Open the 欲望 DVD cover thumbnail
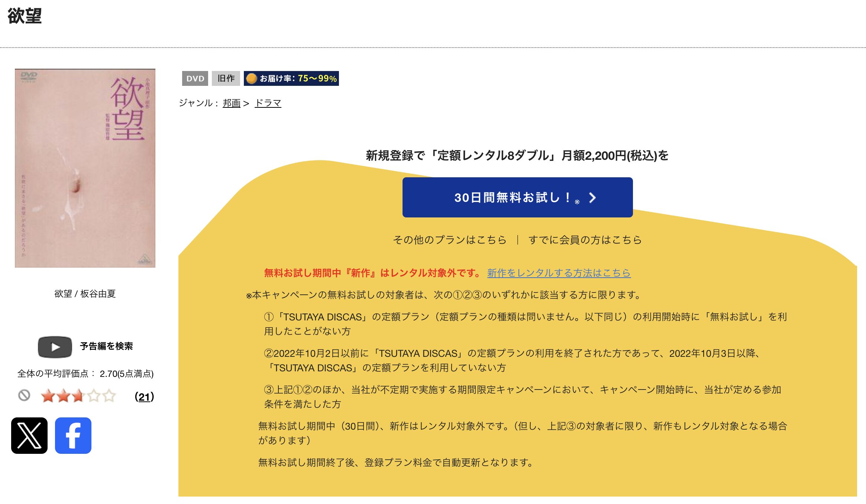866x504 pixels. pos(85,168)
